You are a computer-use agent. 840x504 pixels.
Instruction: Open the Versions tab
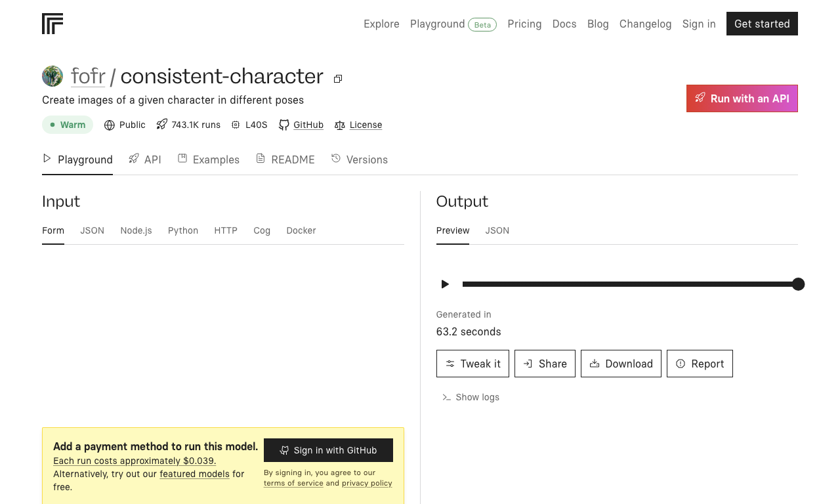click(360, 159)
